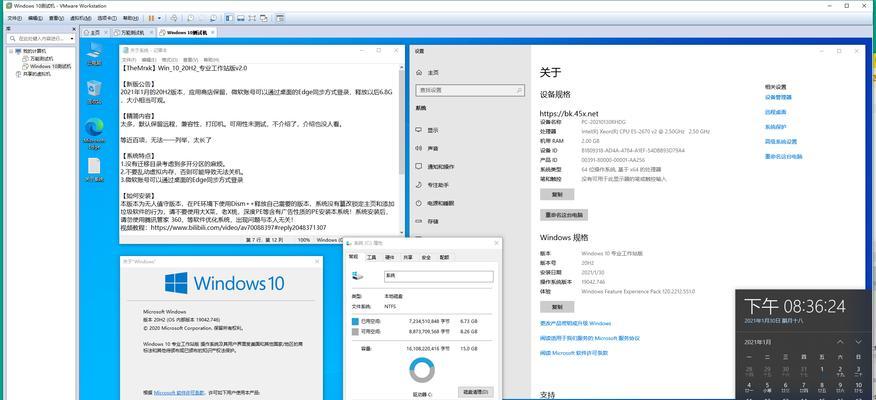Click the Notepad vertical scrollbar
The height and width of the screenshot is (400, 876).
click(x=401, y=148)
